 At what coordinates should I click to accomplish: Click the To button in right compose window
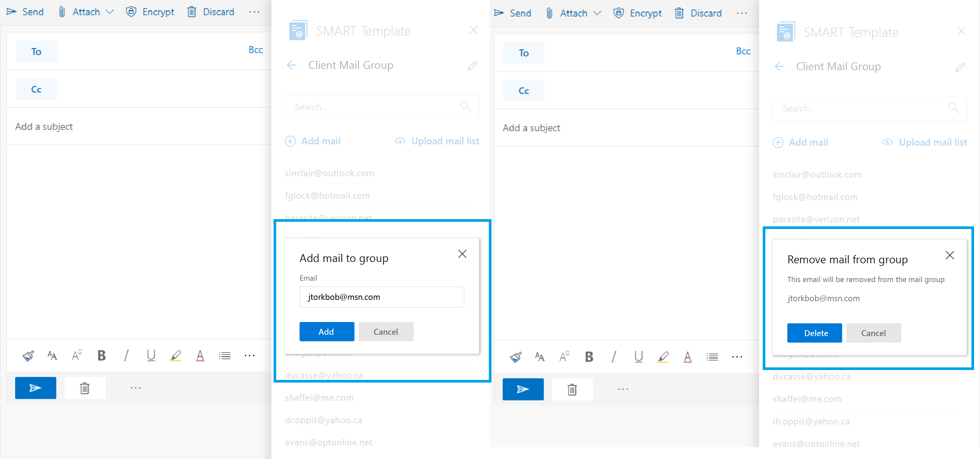coord(523,53)
